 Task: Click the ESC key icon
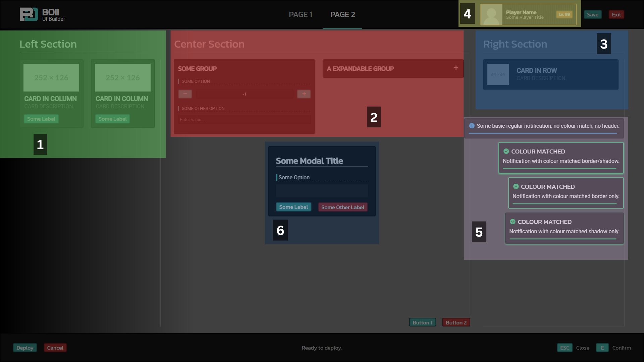[x=565, y=348]
